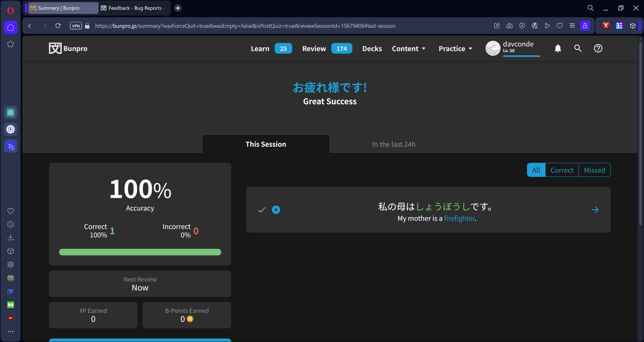Open the help question mark icon
The width and height of the screenshot is (644, 342).
click(x=598, y=48)
